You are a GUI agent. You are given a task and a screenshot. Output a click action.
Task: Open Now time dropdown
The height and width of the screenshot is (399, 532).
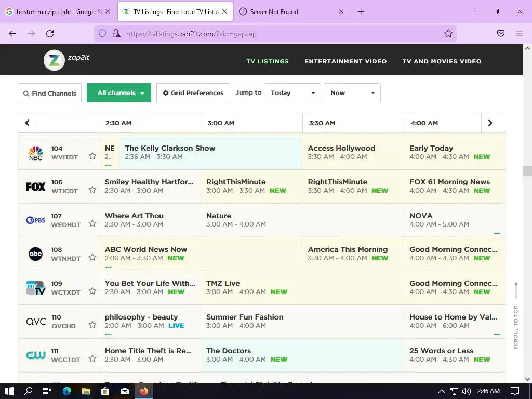point(352,92)
